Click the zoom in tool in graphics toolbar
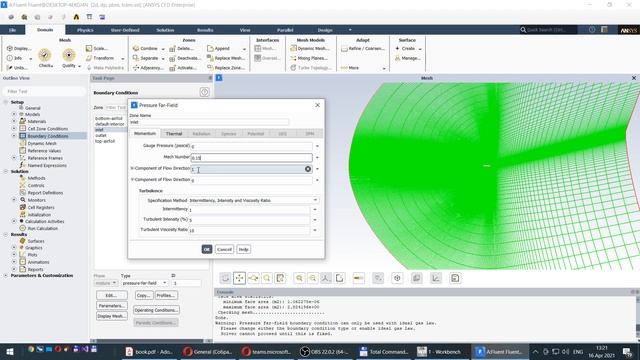The width and height of the screenshot is (640, 360). 299,278
